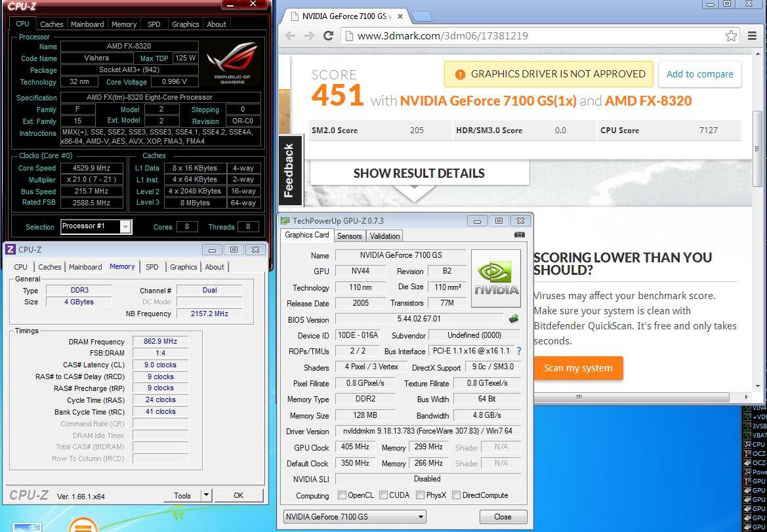
Task: Expand SHOW RESULT DETAILS section
Action: (x=419, y=174)
